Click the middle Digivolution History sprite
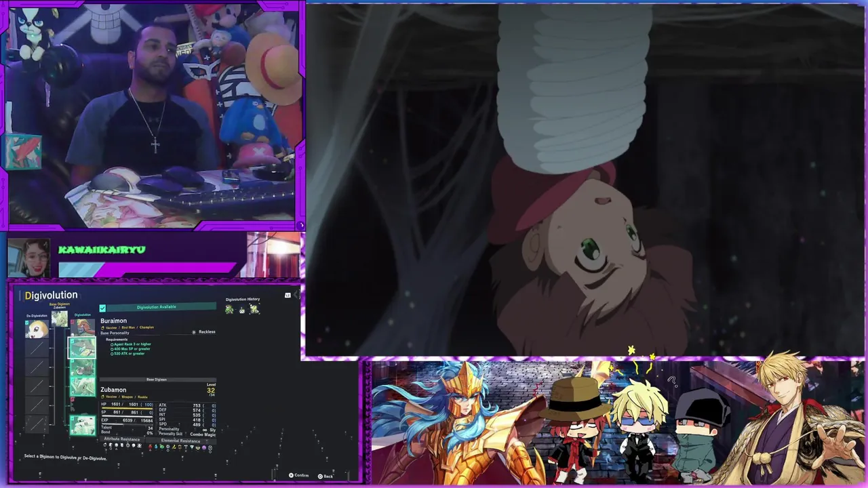 [x=241, y=310]
